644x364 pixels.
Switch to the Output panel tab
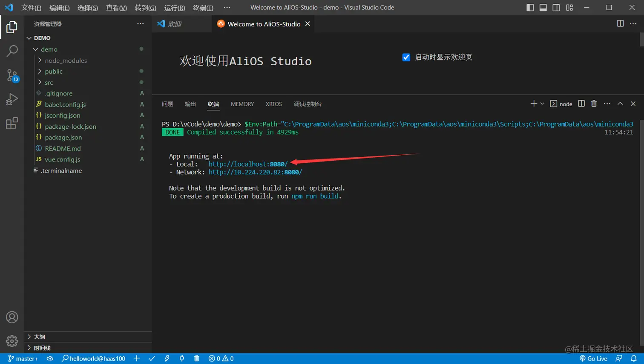click(190, 104)
